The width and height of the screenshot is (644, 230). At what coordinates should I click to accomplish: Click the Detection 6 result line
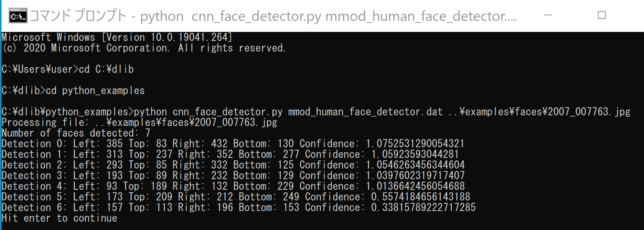coord(238,208)
